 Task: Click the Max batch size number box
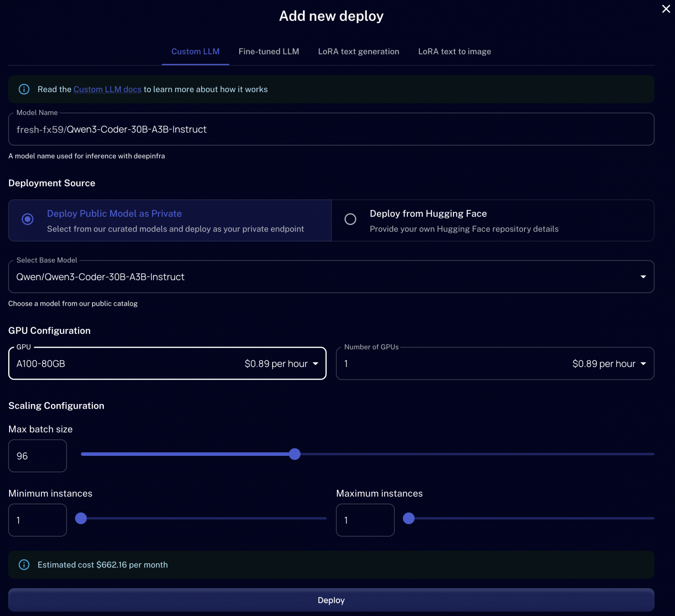tap(38, 456)
